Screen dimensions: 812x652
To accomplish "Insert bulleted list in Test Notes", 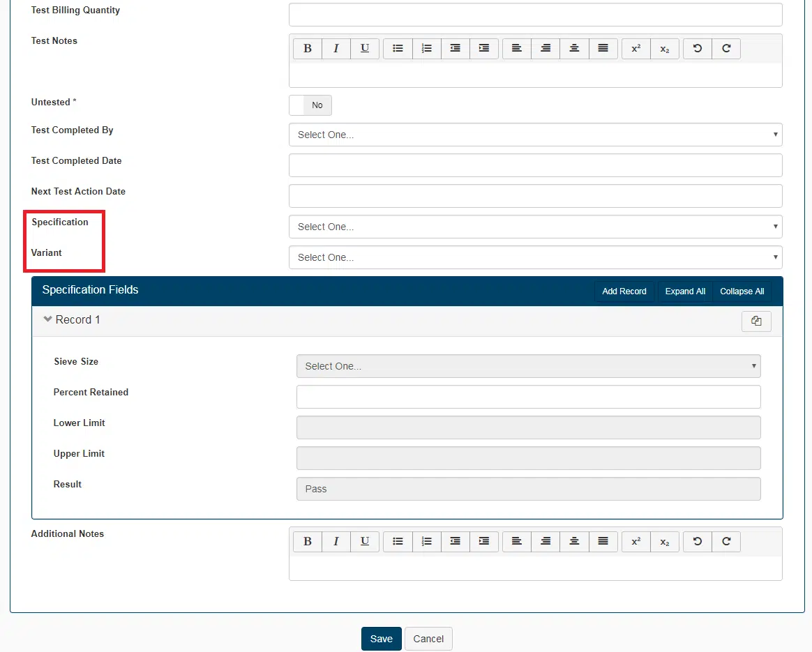I will (398, 49).
